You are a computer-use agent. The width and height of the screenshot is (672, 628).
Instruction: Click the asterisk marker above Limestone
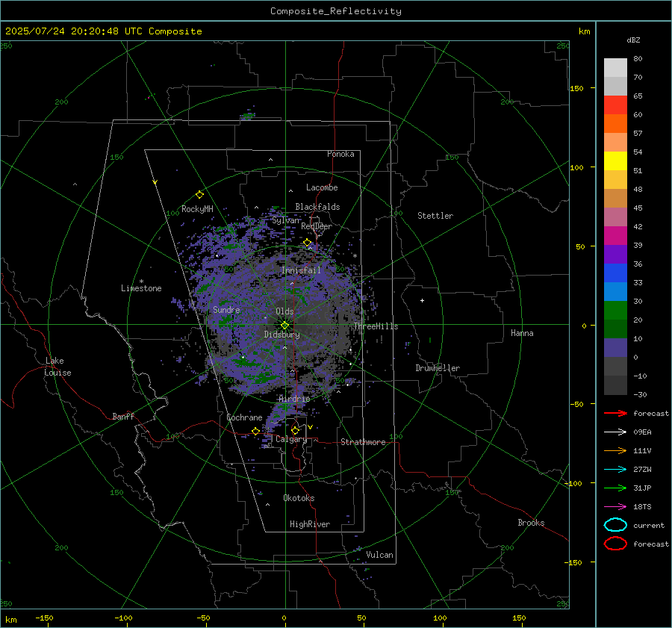click(x=141, y=282)
